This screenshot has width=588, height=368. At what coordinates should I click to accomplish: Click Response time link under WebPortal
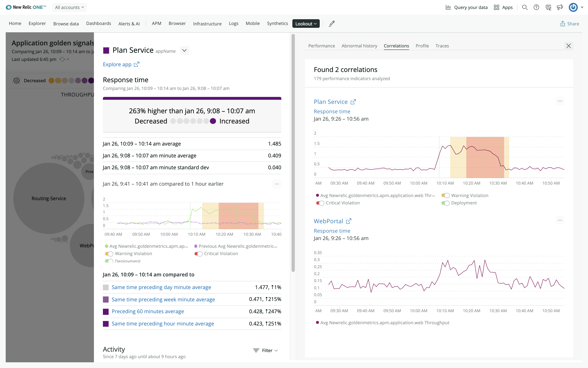pyautogui.click(x=332, y=231)
